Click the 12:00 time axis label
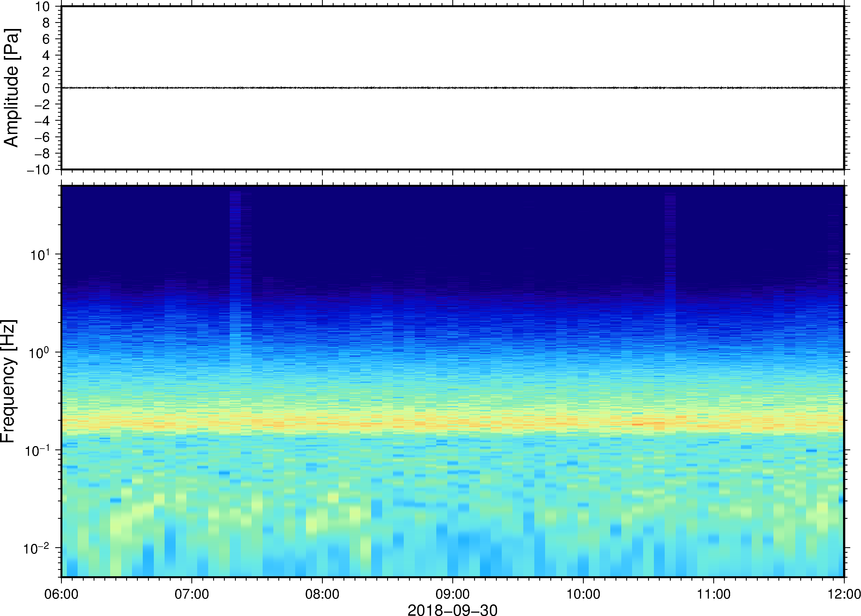861x616 pixels. click(x=844, y=594)
